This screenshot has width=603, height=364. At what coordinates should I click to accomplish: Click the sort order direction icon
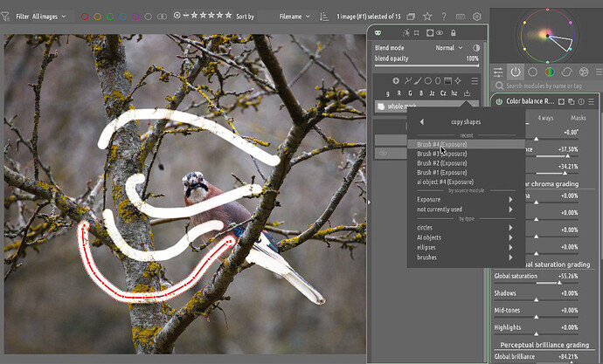click(x=324, y=17)
